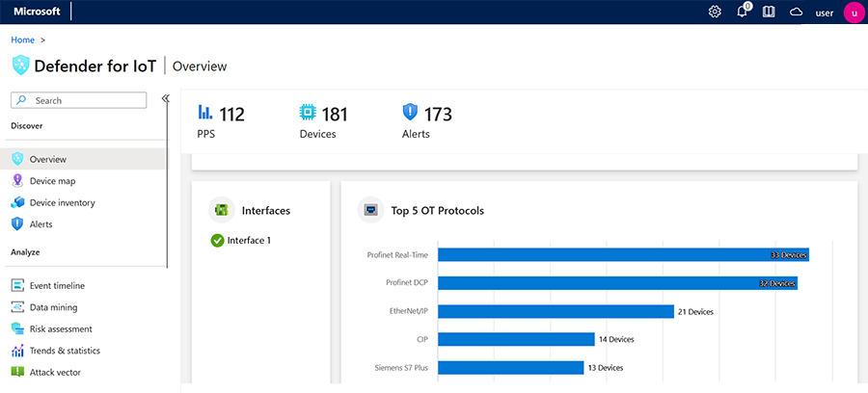Open the pink user avatar
This screenshot has height=393, width=868.
pyautogui.click(x=854, y=13)
